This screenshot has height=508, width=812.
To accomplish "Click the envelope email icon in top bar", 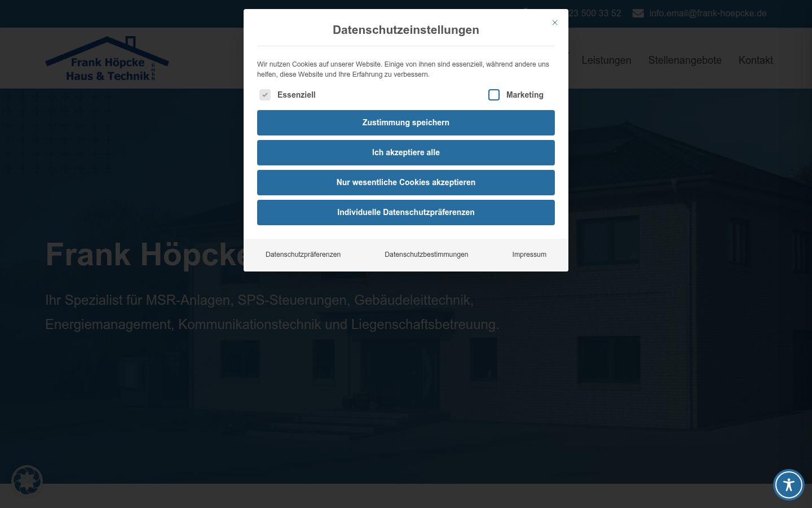I will (638, 13).
